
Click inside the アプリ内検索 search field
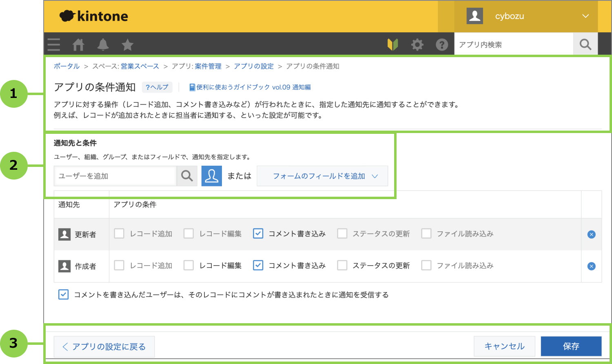514,44
